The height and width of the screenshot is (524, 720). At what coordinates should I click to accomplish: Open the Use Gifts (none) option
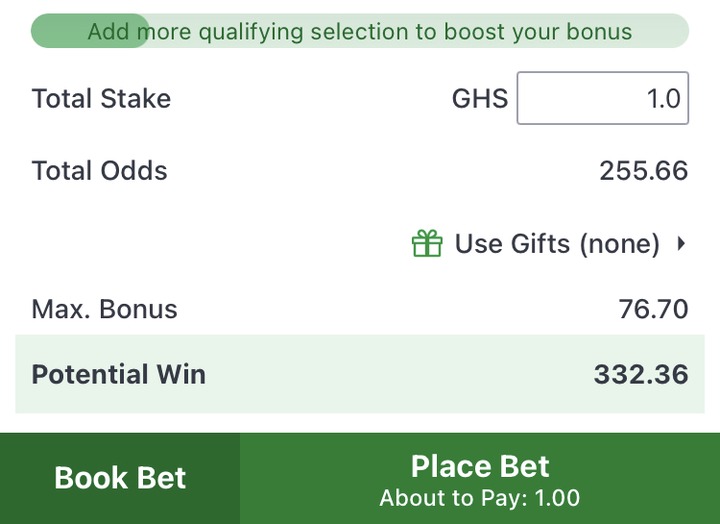click(556, 243)
